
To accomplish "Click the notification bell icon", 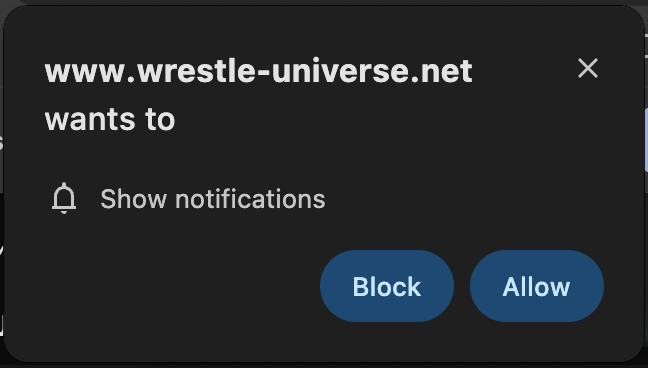I will pos(64,198).
